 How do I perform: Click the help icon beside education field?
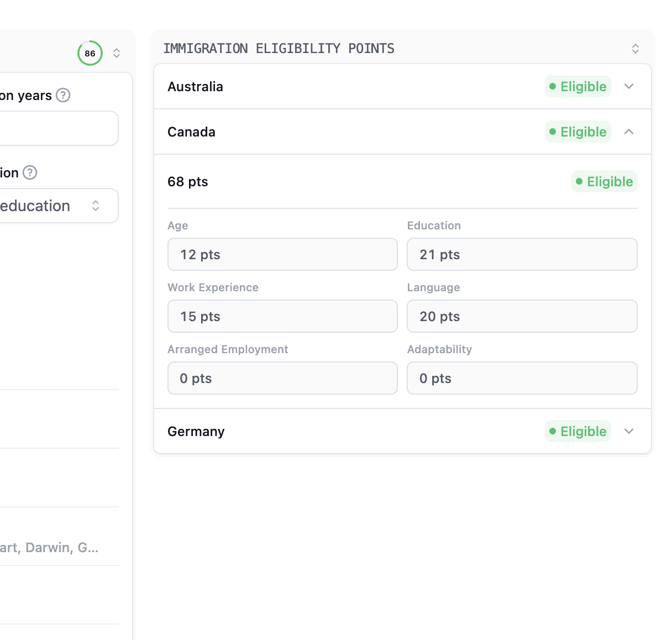point(30,173)
